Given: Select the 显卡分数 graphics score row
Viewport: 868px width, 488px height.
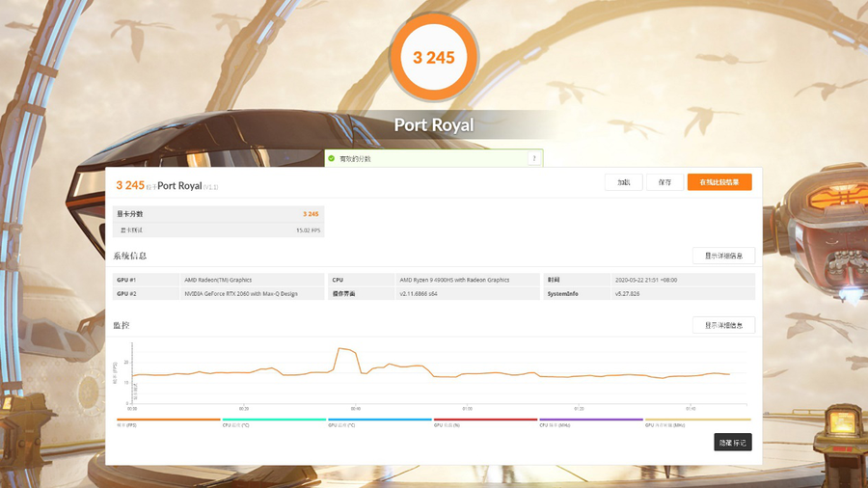Looking at the screenshot, I should 217,214.
